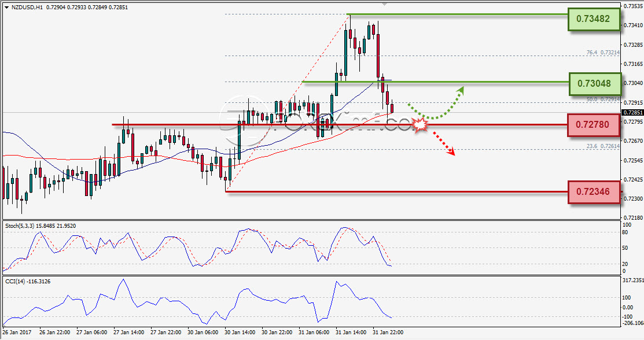
Task: Click the time axis label 27 Jan 14:00
Action: [x=128, y=332]
